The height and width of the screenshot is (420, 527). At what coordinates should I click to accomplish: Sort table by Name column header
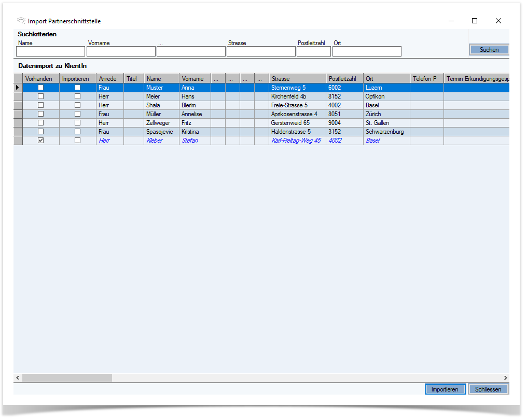pos(162,79)
